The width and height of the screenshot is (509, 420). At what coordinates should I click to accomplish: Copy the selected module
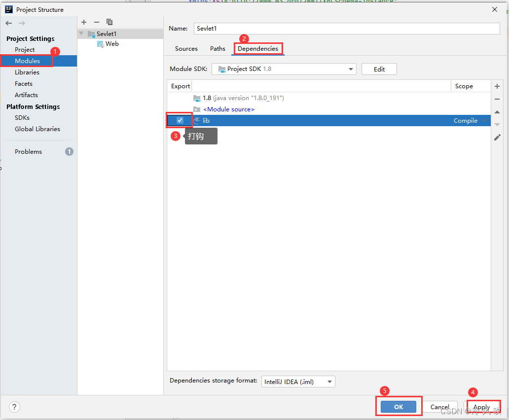(109, 22)
